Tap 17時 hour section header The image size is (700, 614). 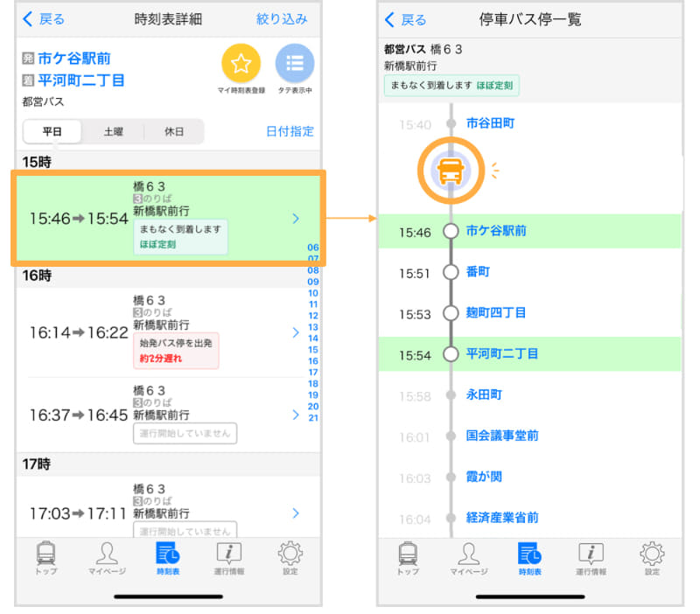tap(168, 464)
